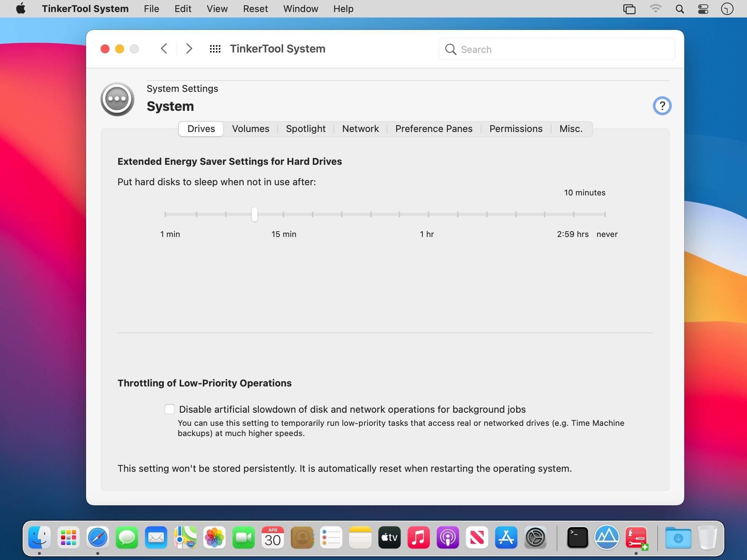
Task: Click the '1 hr' slider label
Action: tap(427, 234)
